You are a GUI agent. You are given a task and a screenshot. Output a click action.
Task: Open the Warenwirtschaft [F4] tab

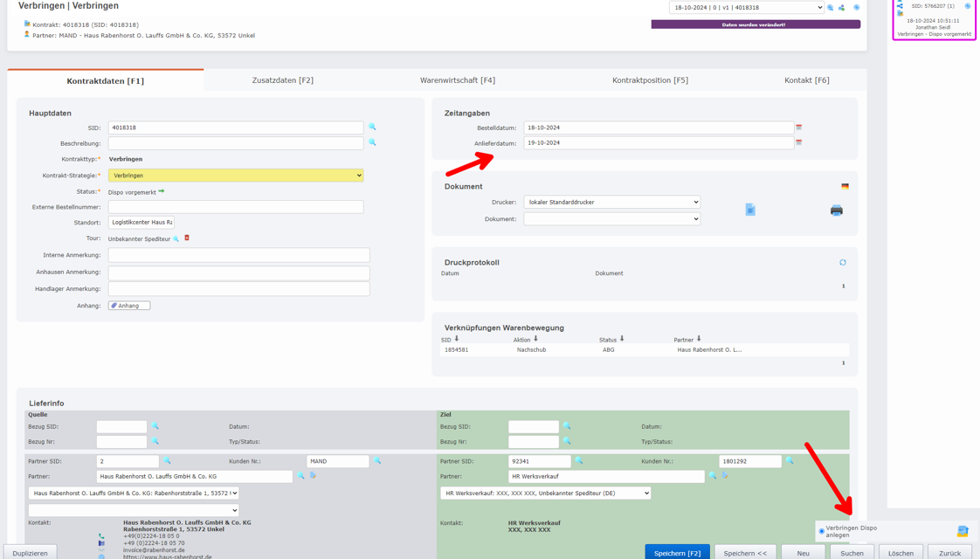tap(457, 80)
